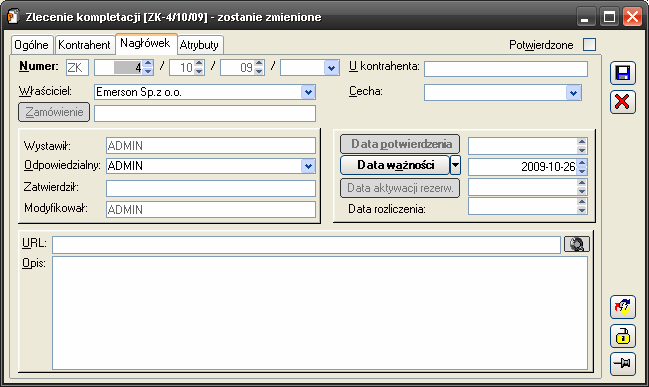The image size is (649, 387).
Task: Click up arrow of Data potwierdzenia date field
Action: point(582,142)
